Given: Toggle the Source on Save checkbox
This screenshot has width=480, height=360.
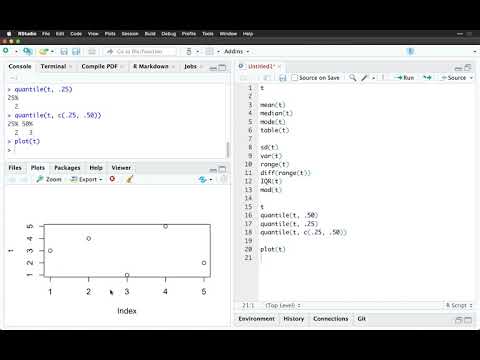Looking at the screenshot, I should point(294,78).
